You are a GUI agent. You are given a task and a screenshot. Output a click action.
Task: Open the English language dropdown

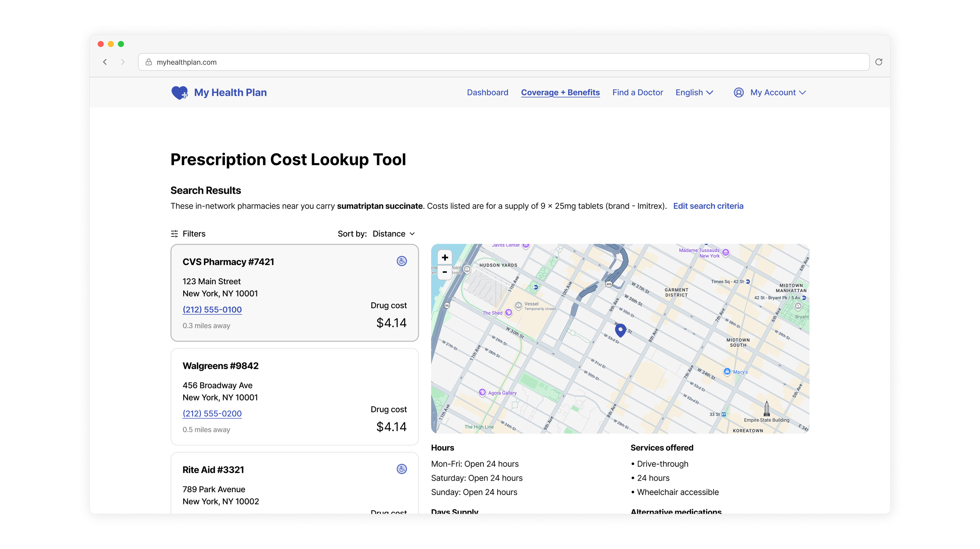pos(694,92)
